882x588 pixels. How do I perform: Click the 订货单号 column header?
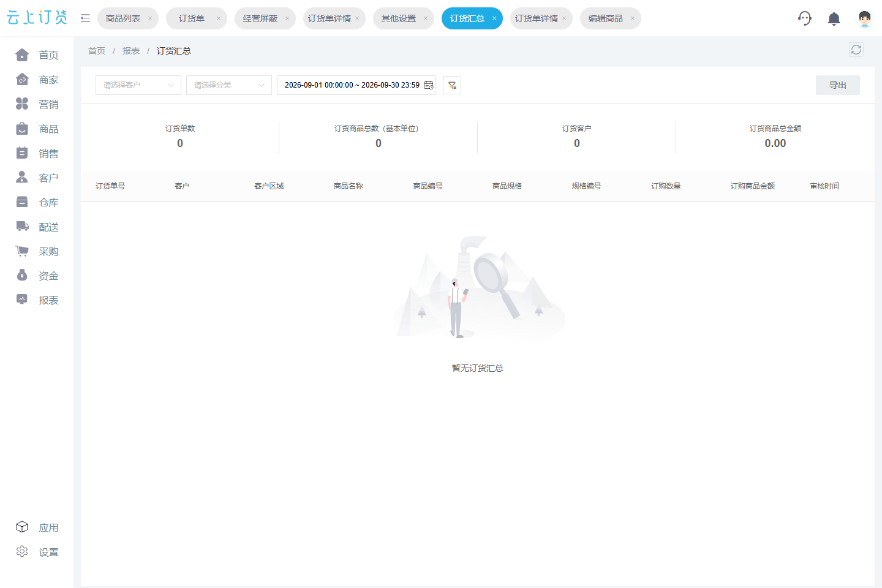coord(110,186)
